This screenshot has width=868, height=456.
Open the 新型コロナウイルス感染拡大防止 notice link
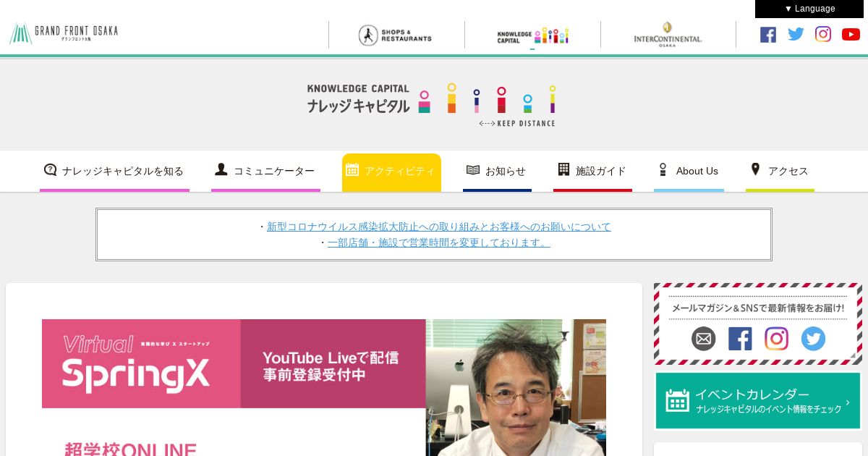pos(439,227)
